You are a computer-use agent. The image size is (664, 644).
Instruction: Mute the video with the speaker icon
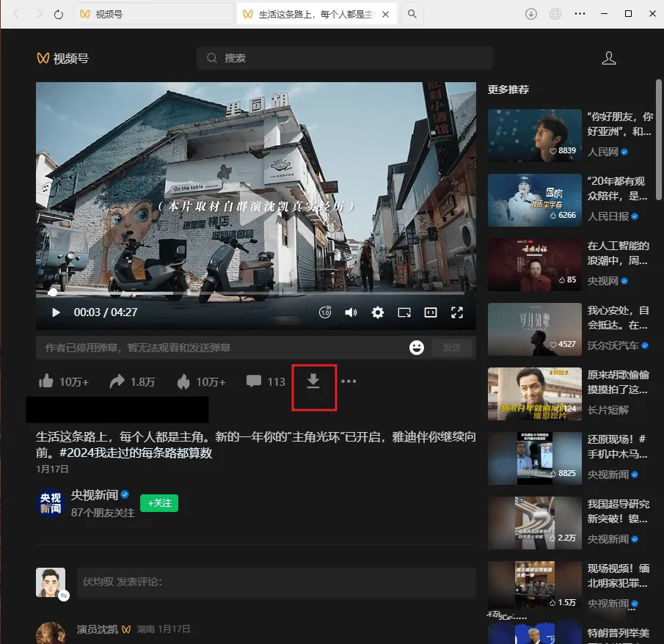(351, 312)
